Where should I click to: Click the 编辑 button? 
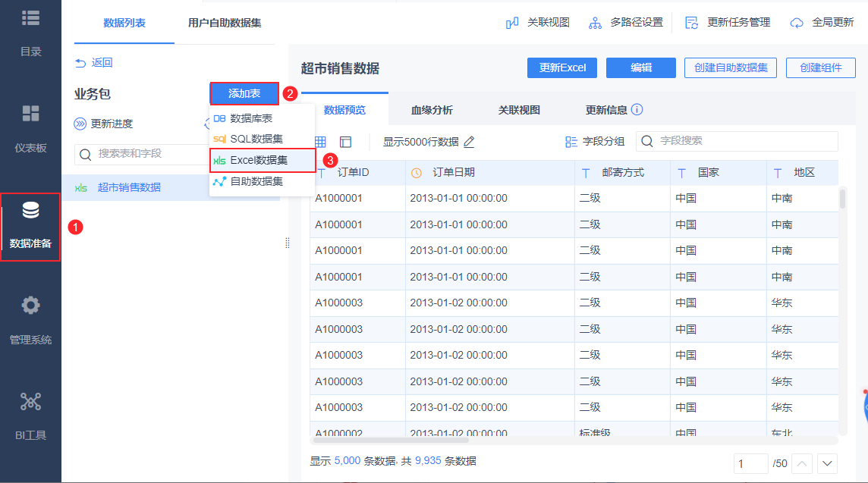point(641,67)
